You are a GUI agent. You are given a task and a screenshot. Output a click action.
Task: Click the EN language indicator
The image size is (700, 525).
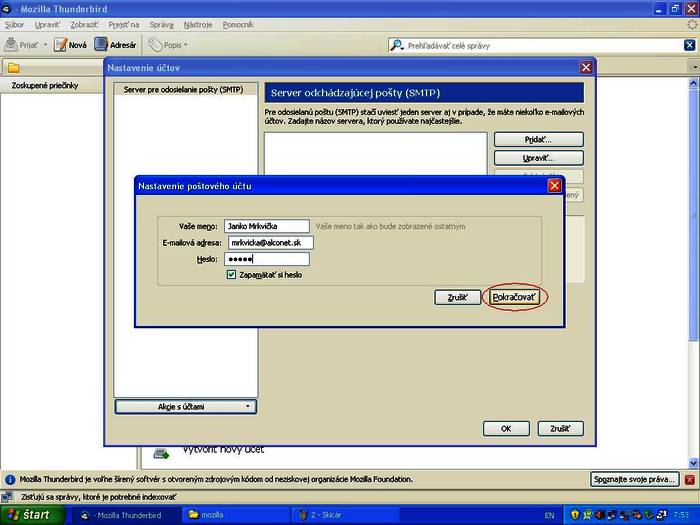point(549,515)
